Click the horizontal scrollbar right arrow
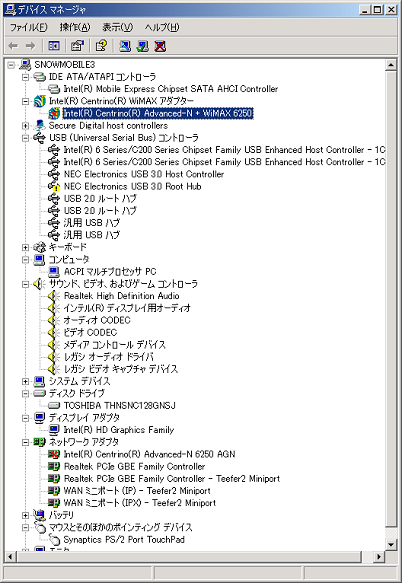The height and width of the screenshot is (583, 402). 379,557
